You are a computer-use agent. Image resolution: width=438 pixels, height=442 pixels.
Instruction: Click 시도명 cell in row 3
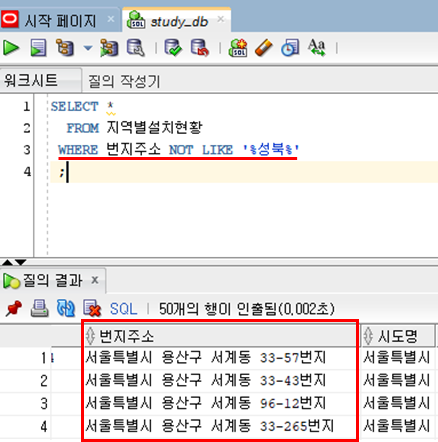point(398,403)
